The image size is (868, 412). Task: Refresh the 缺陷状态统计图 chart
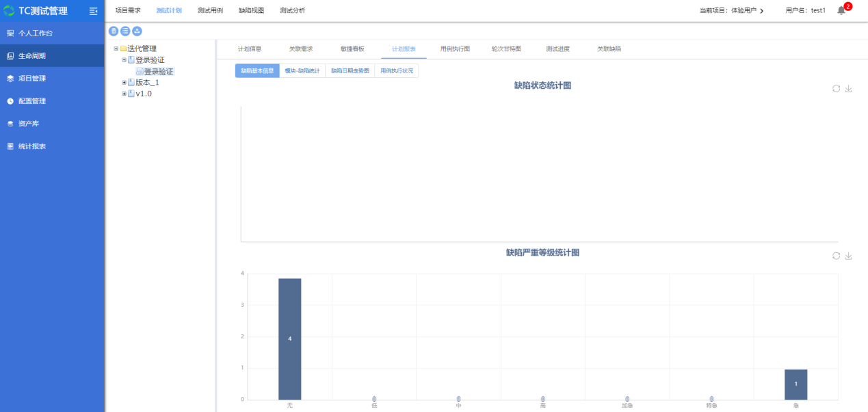[x=836, y=89]
